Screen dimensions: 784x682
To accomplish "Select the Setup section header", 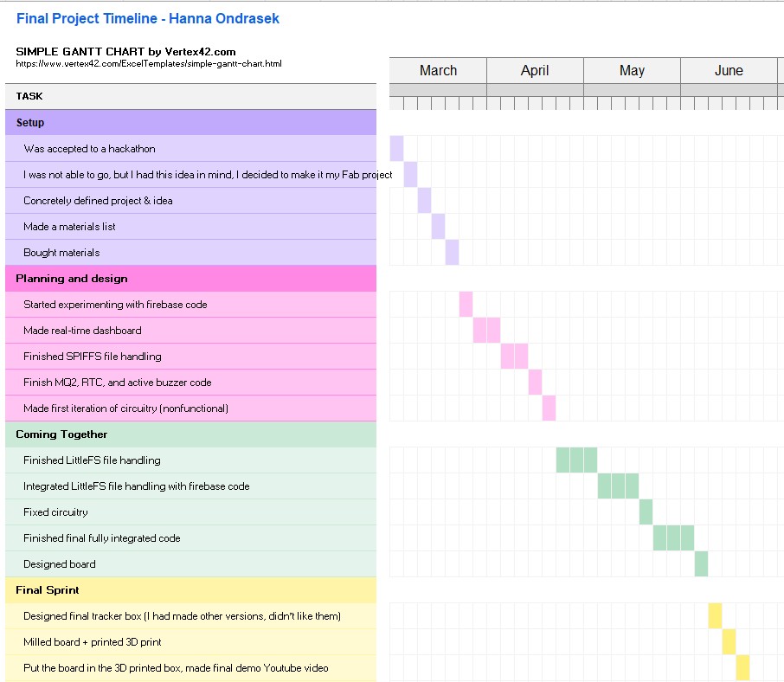I will click(x=190, y=123).
